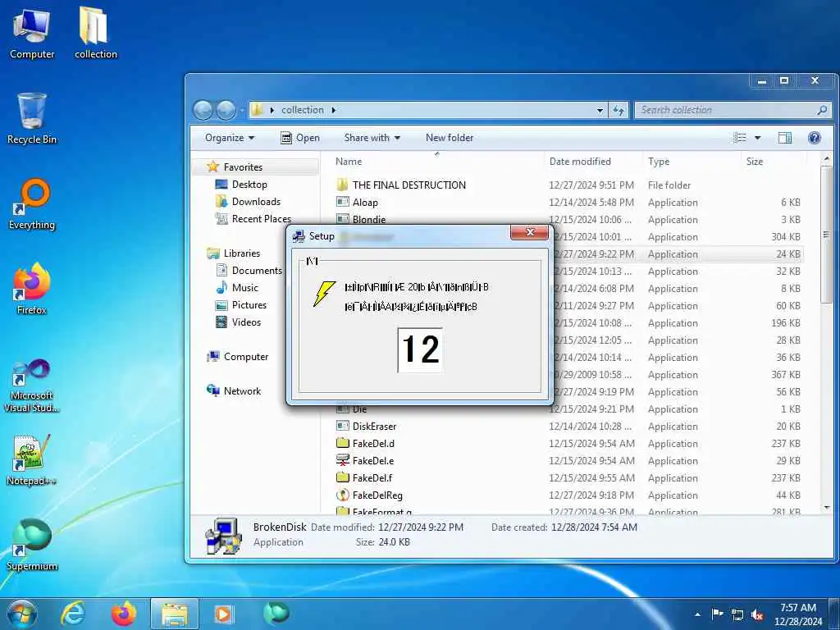Toggle the preview pane button

[x=785, y=138]
